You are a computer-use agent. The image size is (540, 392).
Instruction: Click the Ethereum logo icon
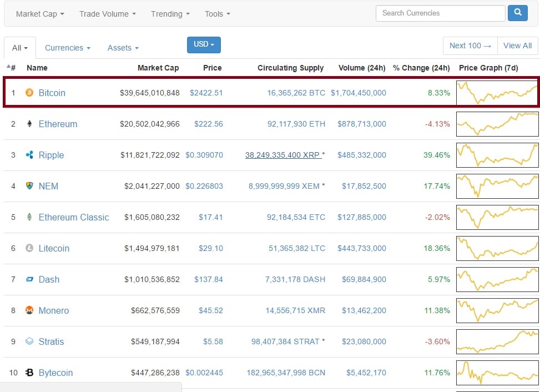(29, 124)
